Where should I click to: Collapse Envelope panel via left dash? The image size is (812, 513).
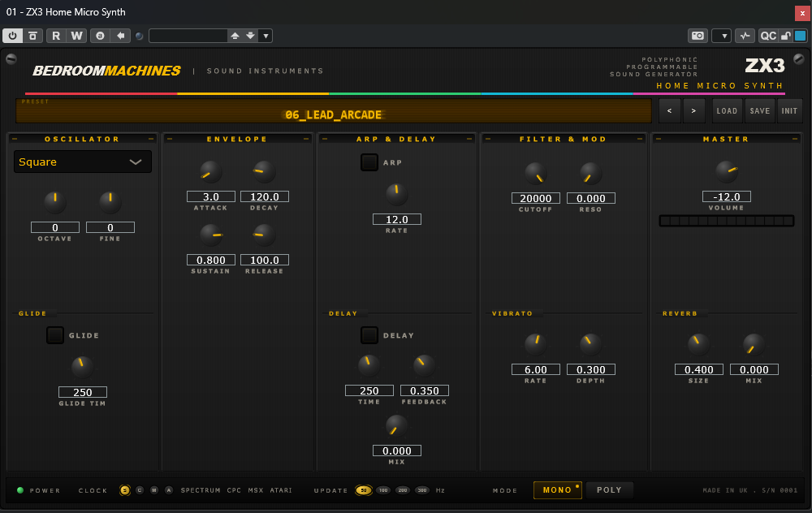pyautogui.click(x=170, y=139)
